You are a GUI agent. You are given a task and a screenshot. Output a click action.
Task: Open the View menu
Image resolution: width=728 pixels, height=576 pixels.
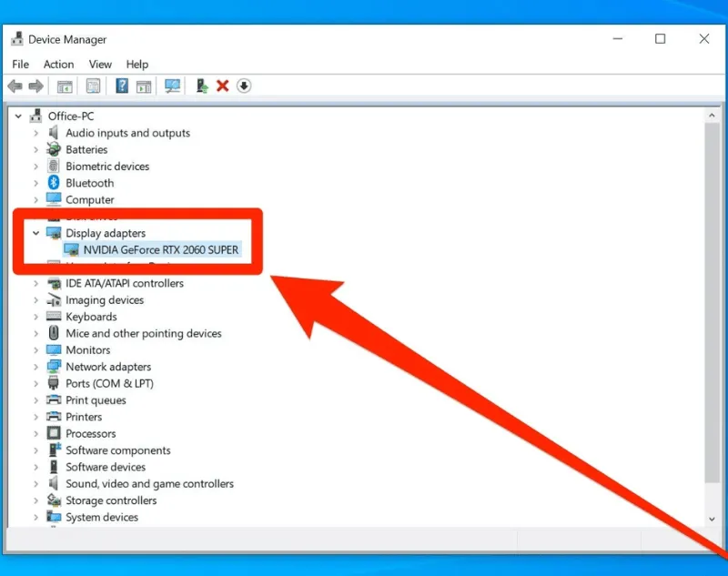click(100, 64)
